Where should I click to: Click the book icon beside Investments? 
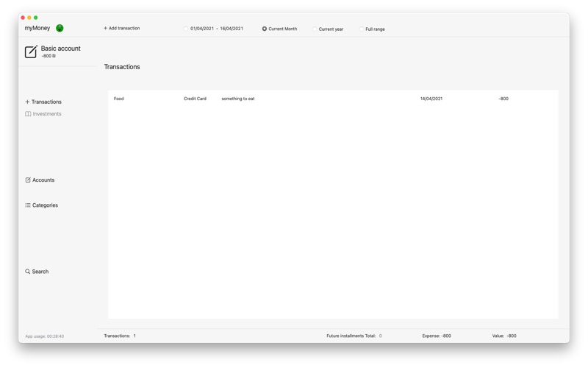tap(28, 114)
